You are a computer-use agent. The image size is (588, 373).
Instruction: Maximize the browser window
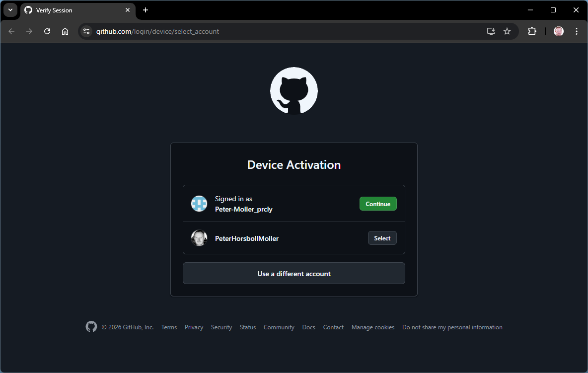point(553,10)
